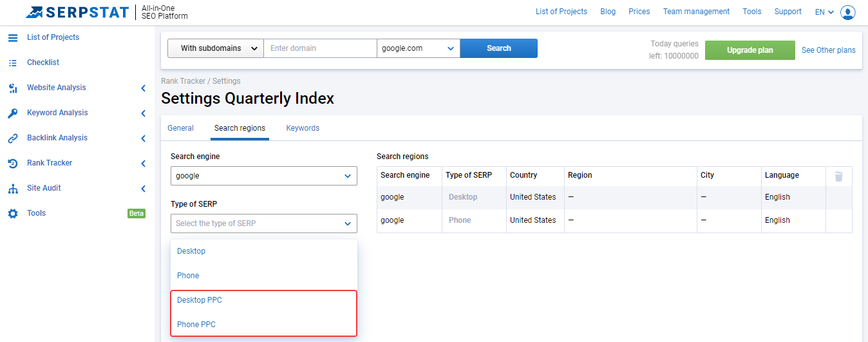Viewport: 868px width, 342px height.
Task: Open the Team management link
Action: click(697, 12)
